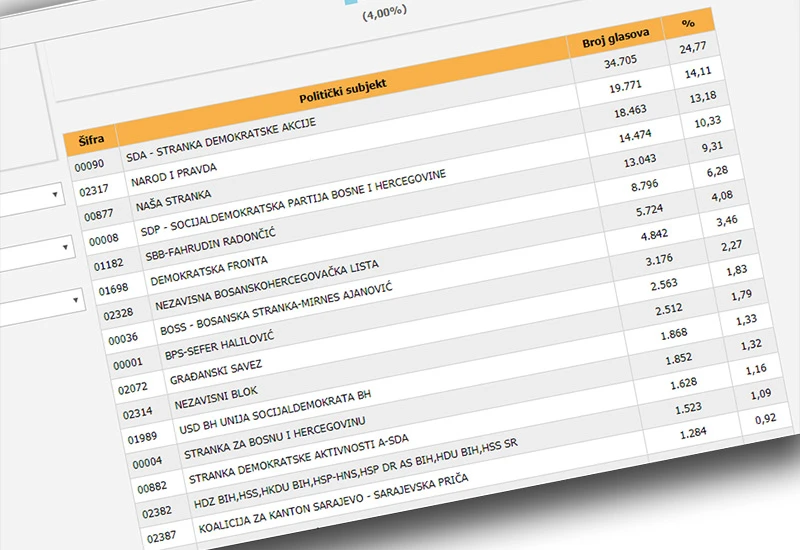Click code 00004 cell
The height and width of the screenshot is (550, 800).
point(147,463)
